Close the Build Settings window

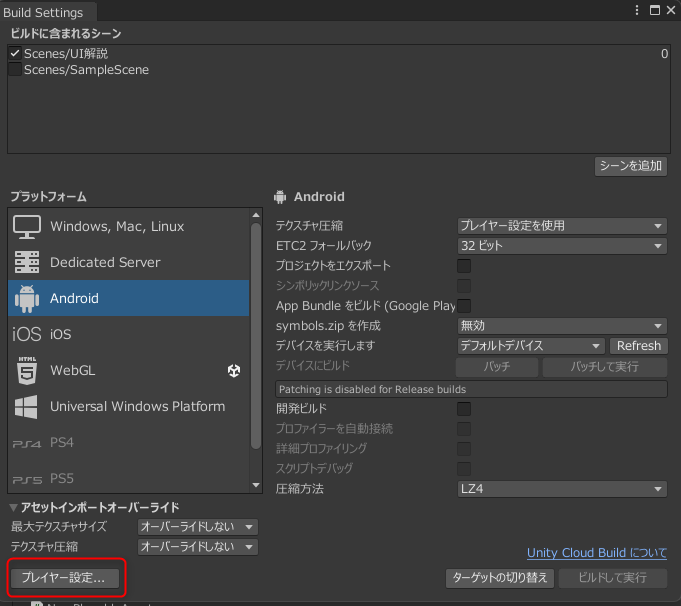pyautogui.click(x=671, y=10)
